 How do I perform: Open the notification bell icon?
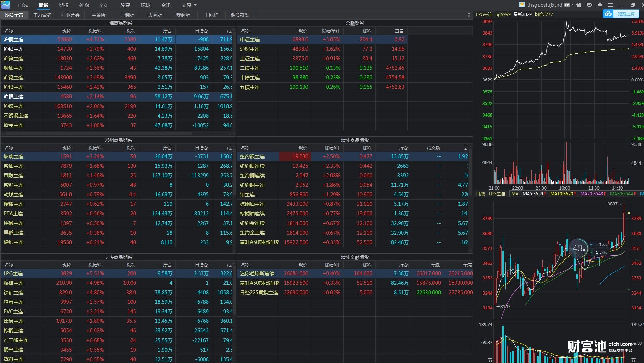tap(600, 5)
